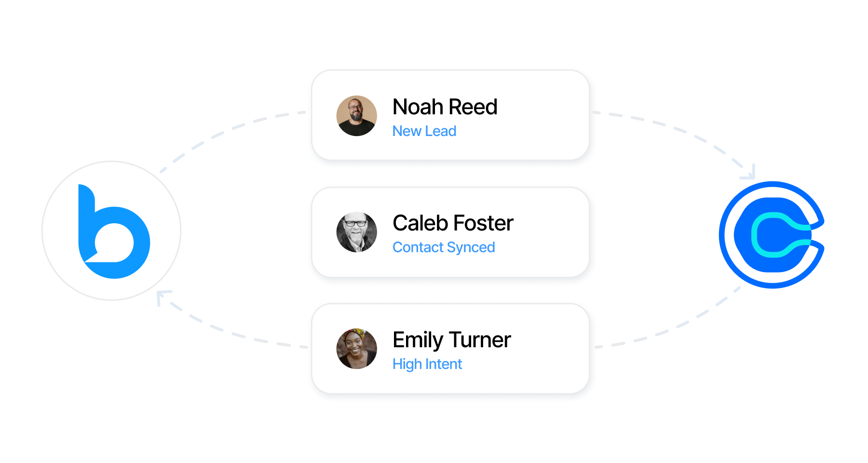The width and height of the screenshot is (868, 463).
Task: Click blank right side of Emily Turner card
Action: (550, 349)
